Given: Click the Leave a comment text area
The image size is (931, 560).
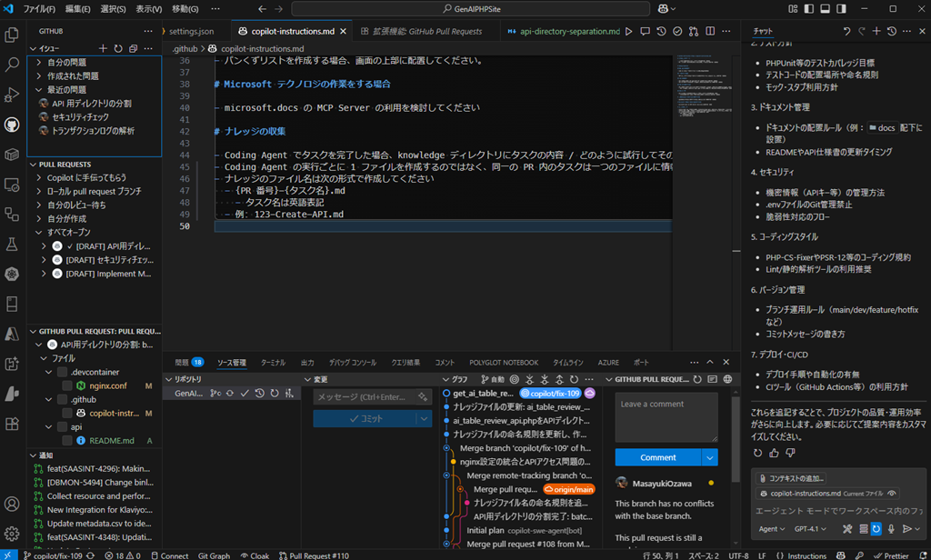Looking at the screenshot, I should pos(666,417).
